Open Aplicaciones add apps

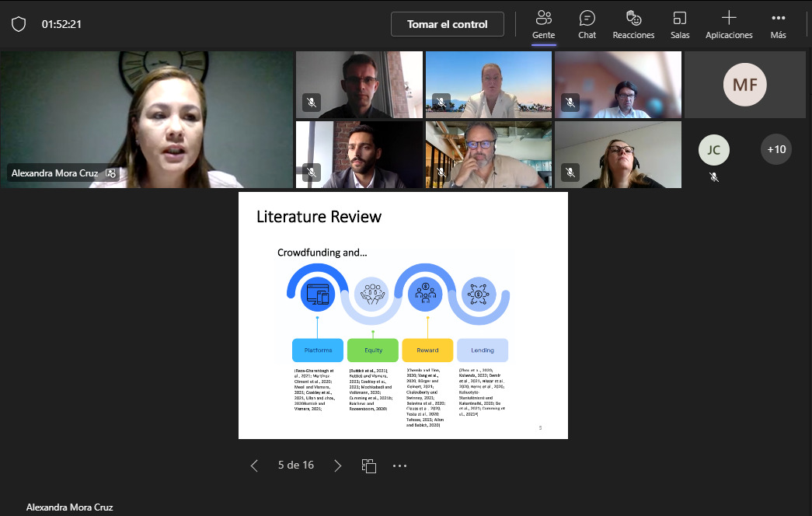[729, 25]
